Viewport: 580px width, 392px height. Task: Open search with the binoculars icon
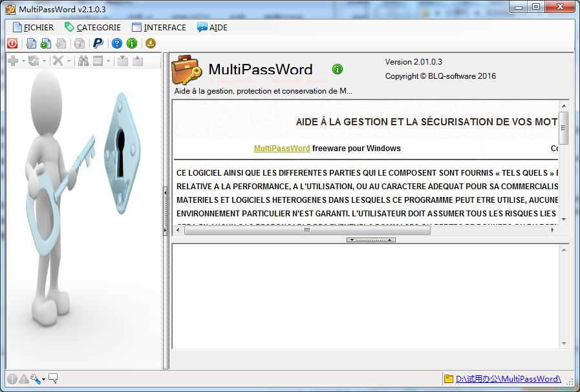pos(84,61)
